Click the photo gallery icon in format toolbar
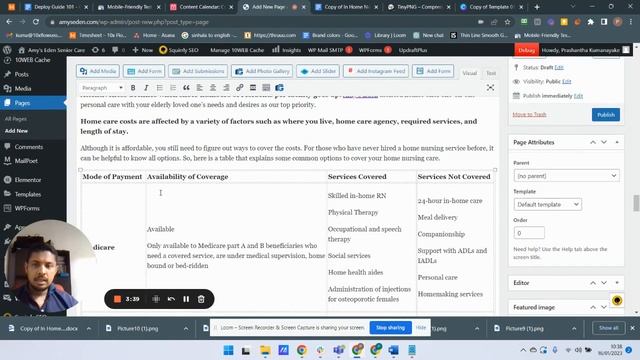This screenshot has width=640, height=360. click(x=279, y=88)
